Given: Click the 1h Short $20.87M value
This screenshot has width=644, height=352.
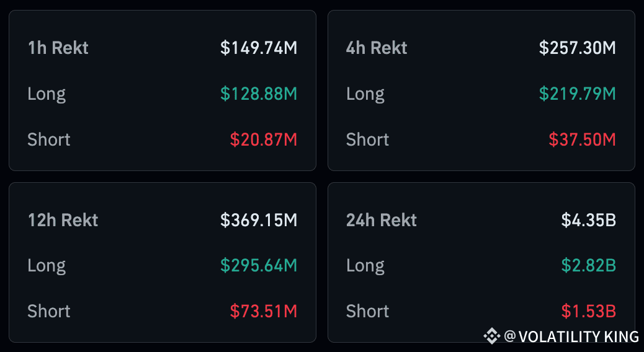Looking at the screenshot, I should [264, 139].
